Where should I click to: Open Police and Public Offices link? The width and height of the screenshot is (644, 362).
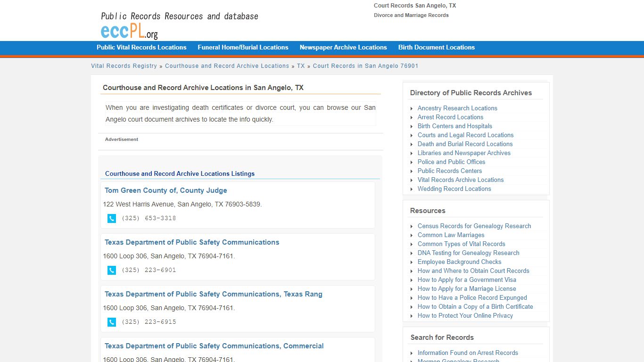[x=451, y=162]
